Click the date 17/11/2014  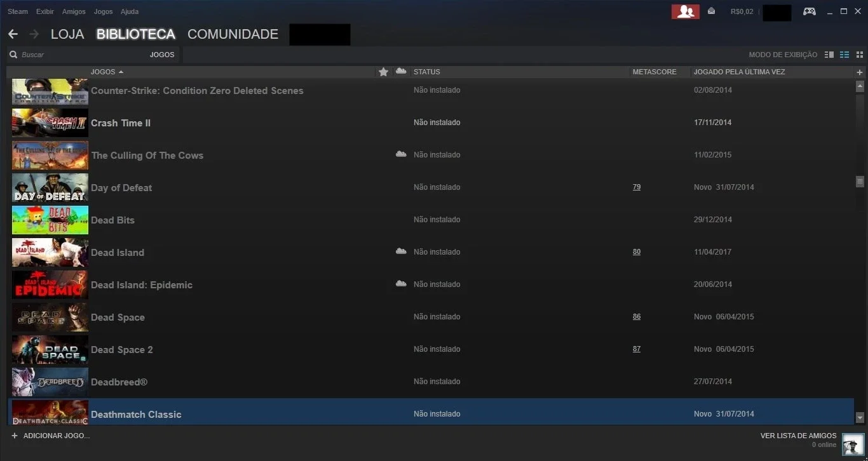click(713, 123)
